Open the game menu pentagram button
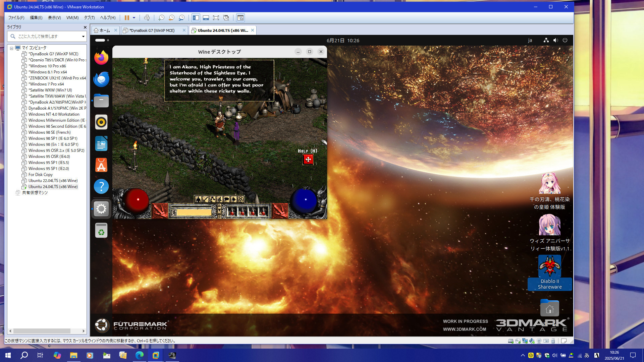The height and width of the screenshot is (362, 644). pyautogui.click(x=240, y=199)
